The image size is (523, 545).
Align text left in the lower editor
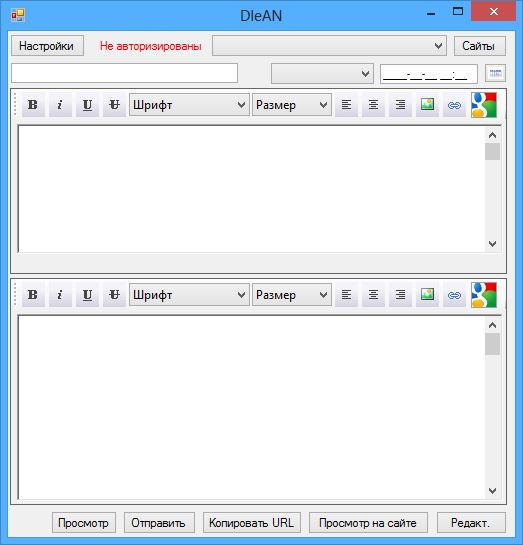pos(346,295)
